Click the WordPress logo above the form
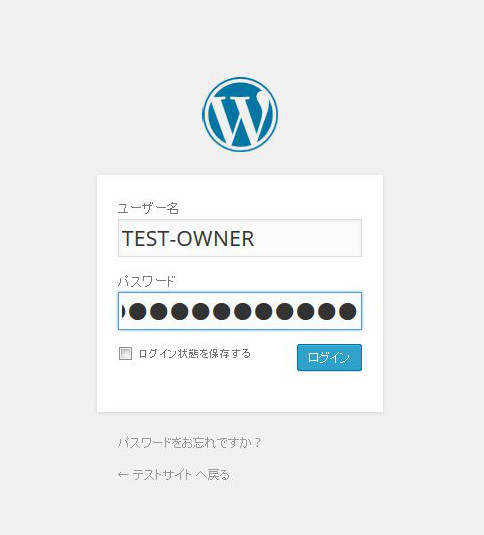The height and width of the screenshot is (535, 484). coord(240,114)
